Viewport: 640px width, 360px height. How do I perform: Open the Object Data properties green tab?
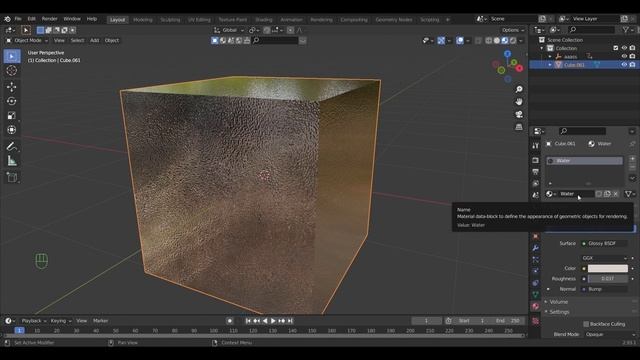[536, 294]
